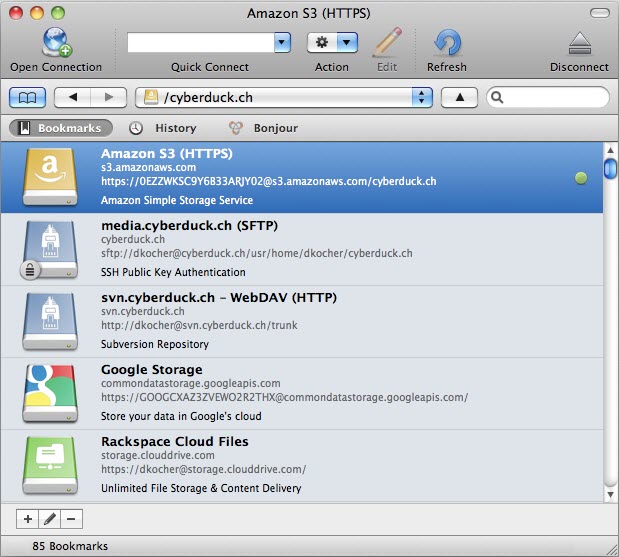The image size is (619, 557).
Task: Click the blue scrollbar thumb
Action: pos(610,168)
